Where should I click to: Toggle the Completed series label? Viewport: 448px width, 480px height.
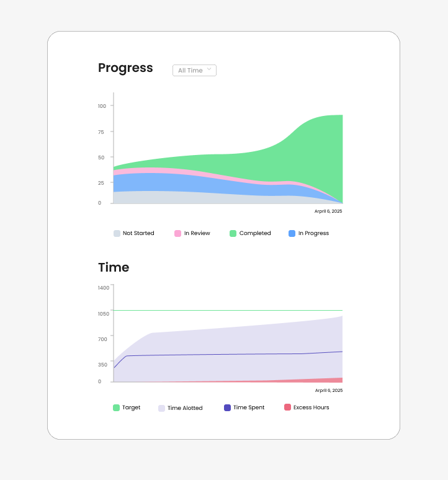255,234
